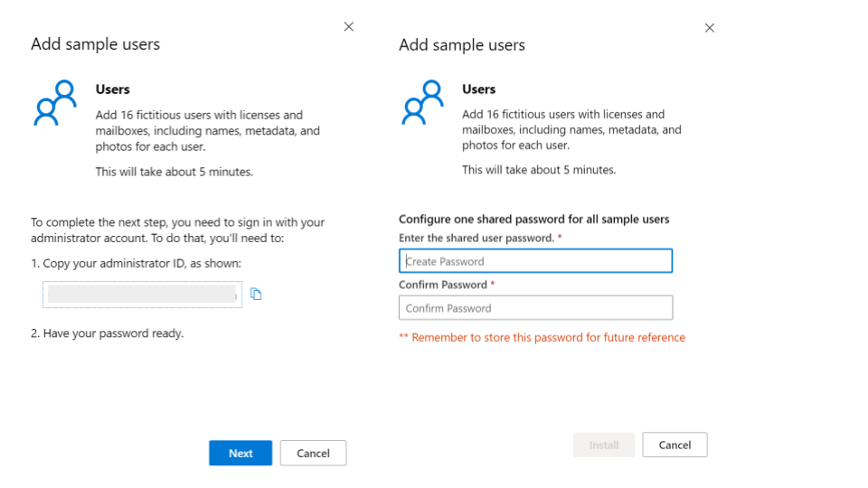Close the right Add sample users dialog
The width and height of the screenshot is (868, 488).
(710, 28)
